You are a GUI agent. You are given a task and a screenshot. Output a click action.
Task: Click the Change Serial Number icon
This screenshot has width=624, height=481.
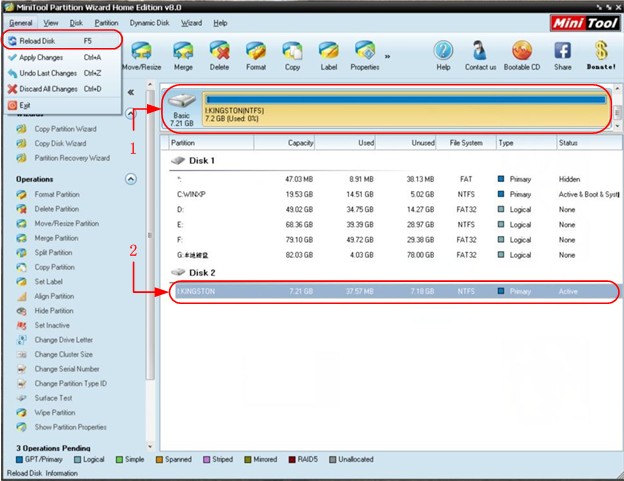coord(21,369)
